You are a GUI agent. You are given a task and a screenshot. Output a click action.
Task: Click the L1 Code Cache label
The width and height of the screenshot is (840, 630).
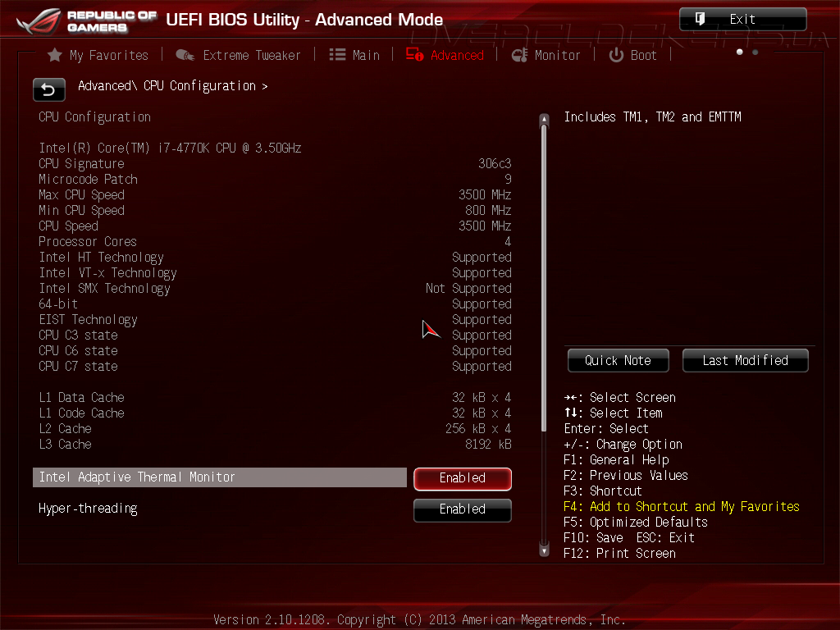81,413
